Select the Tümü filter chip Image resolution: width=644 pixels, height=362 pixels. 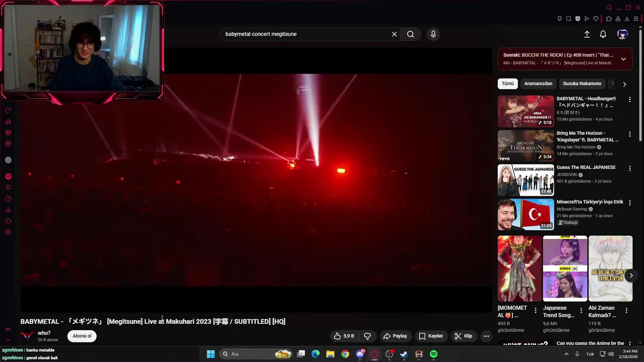pos(508,83)
